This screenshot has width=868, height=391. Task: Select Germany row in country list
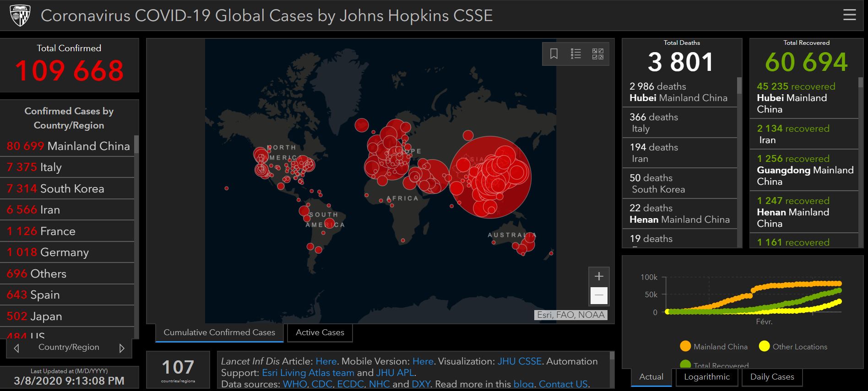pyautogui.click(x=67, y=252)
